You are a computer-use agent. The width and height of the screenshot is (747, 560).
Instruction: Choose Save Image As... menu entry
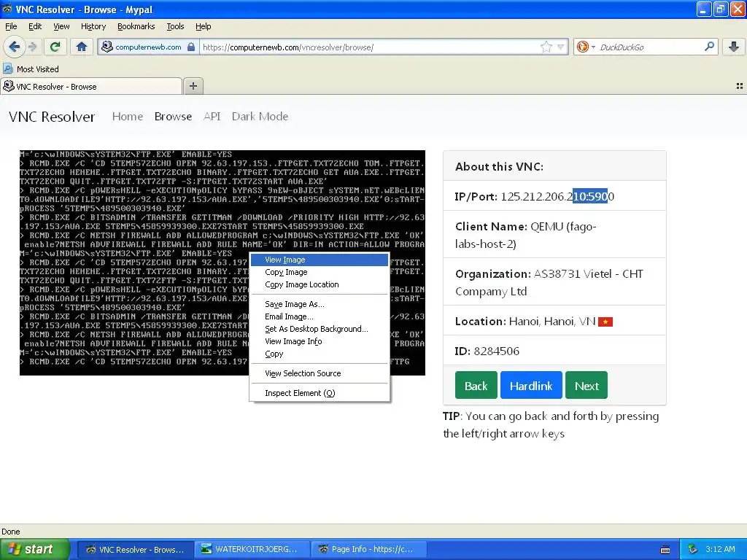320,304
